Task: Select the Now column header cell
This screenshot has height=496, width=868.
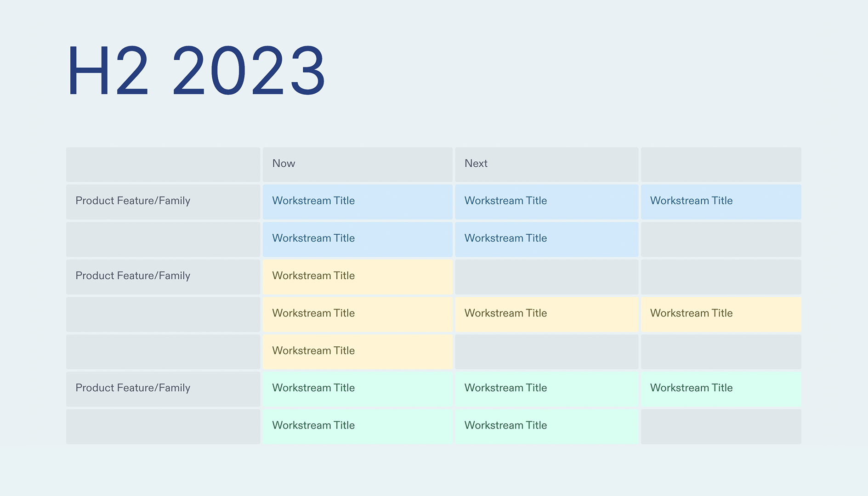Action: tap(357, 163)
